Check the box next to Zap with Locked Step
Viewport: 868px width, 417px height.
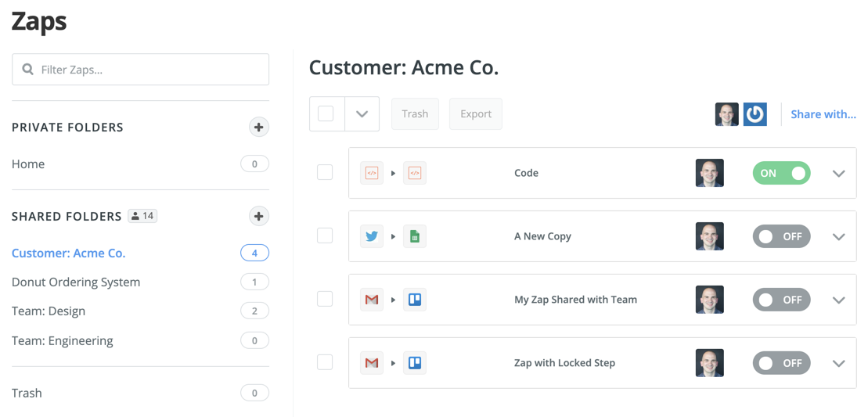[325, 362]
